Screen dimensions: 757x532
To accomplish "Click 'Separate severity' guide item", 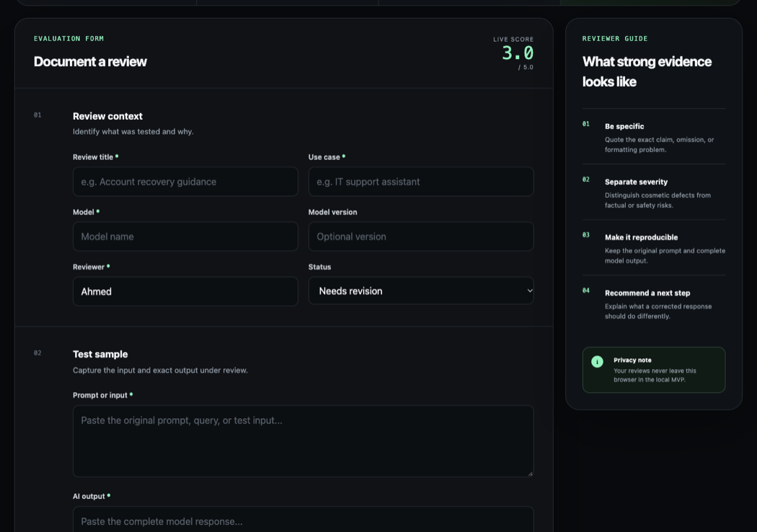I will point(637,182).
